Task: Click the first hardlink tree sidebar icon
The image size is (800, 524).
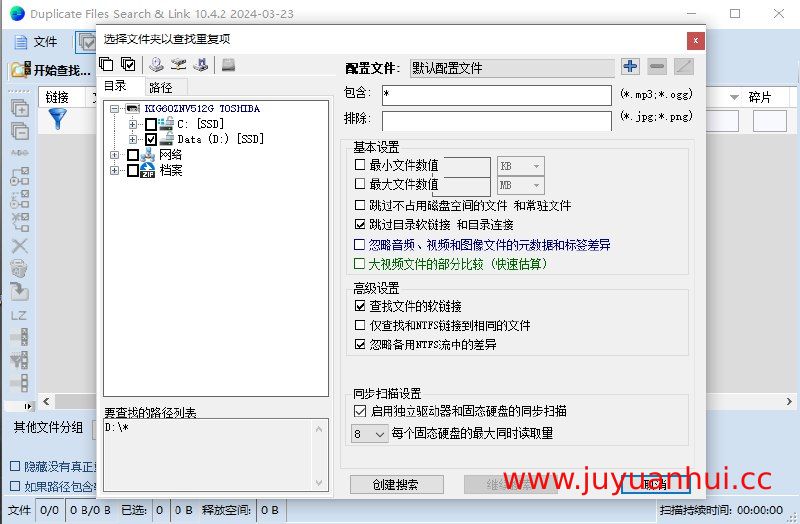Action: point(20,176)
